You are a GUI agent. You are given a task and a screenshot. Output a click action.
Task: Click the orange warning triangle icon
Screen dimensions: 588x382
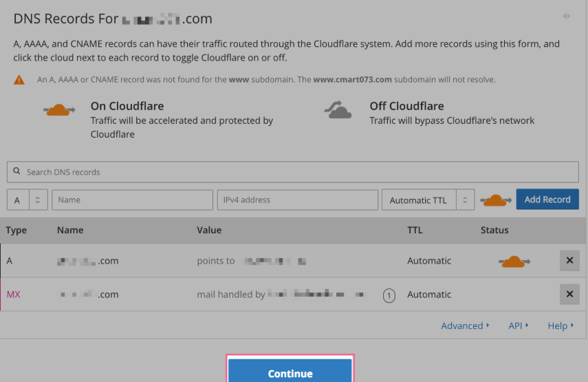(19, 80)
